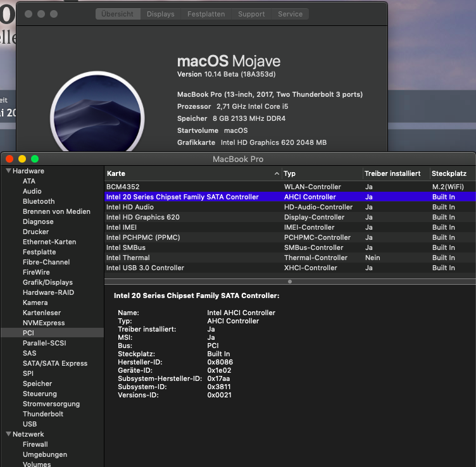Open NVMExpress in the hardware list

click(44, 323)
